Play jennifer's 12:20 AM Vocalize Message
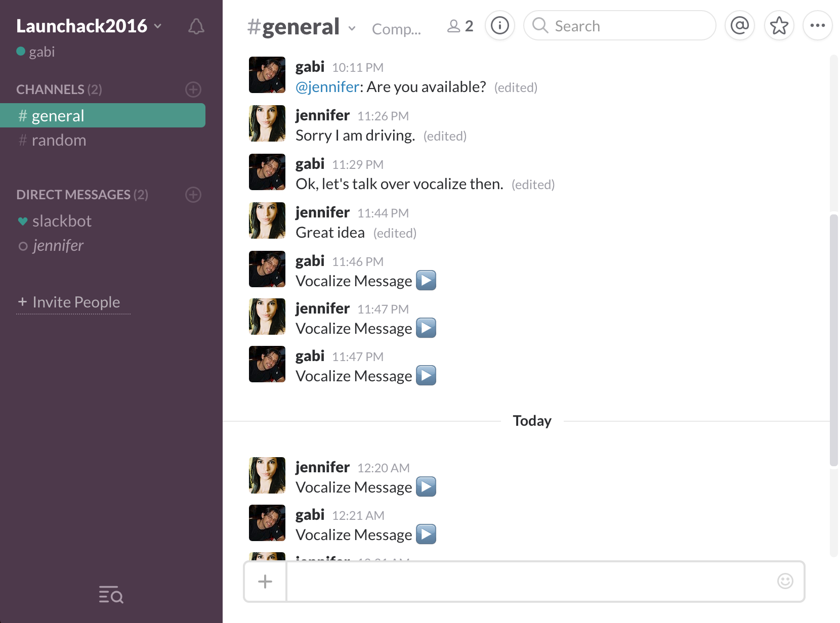The width and height of the screenshot is (840, 623). [x=426, y=487]
